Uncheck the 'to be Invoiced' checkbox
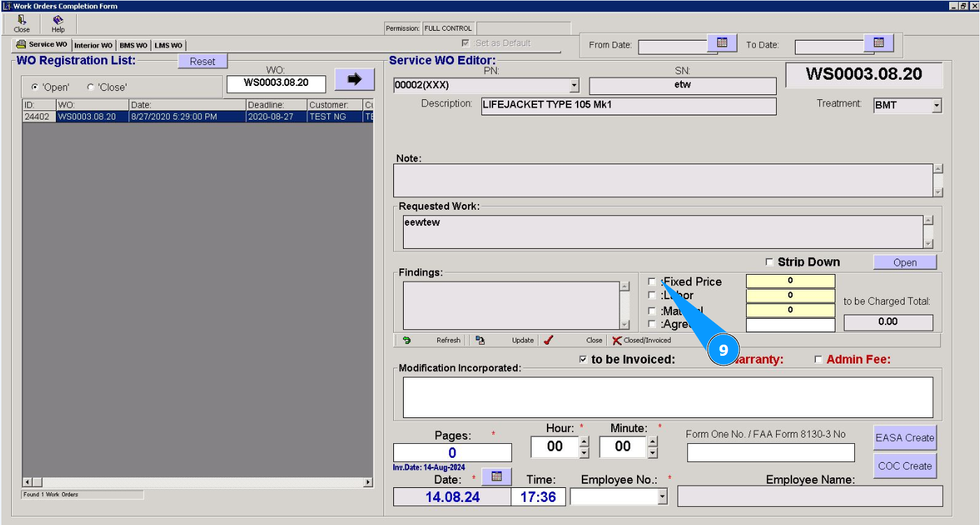 click(583, 359)
